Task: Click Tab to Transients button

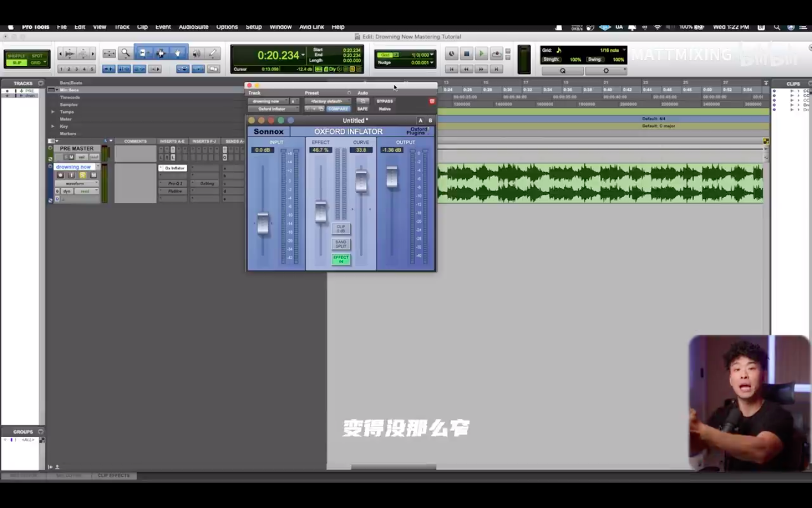Action: coord(109,69)
